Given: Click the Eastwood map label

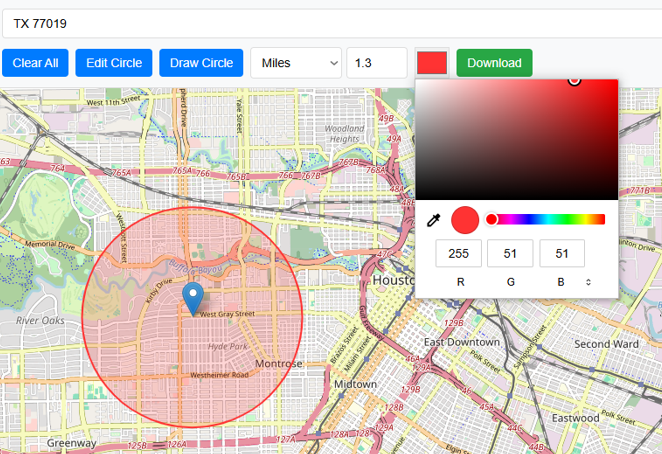Looking at the screenshot, I should [575, 418].
